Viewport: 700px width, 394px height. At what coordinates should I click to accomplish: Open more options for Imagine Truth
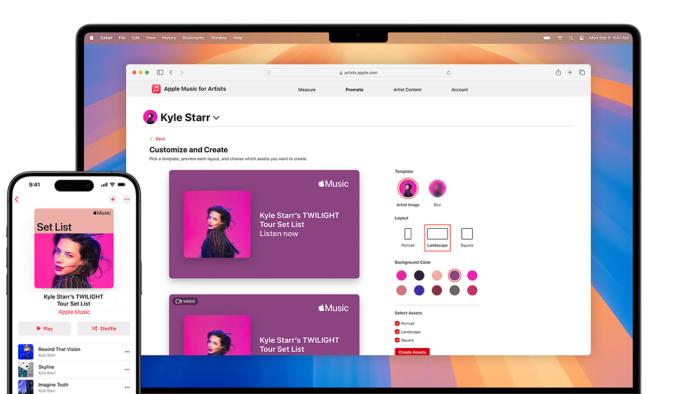pyautogui.click(x=127, y=387)
